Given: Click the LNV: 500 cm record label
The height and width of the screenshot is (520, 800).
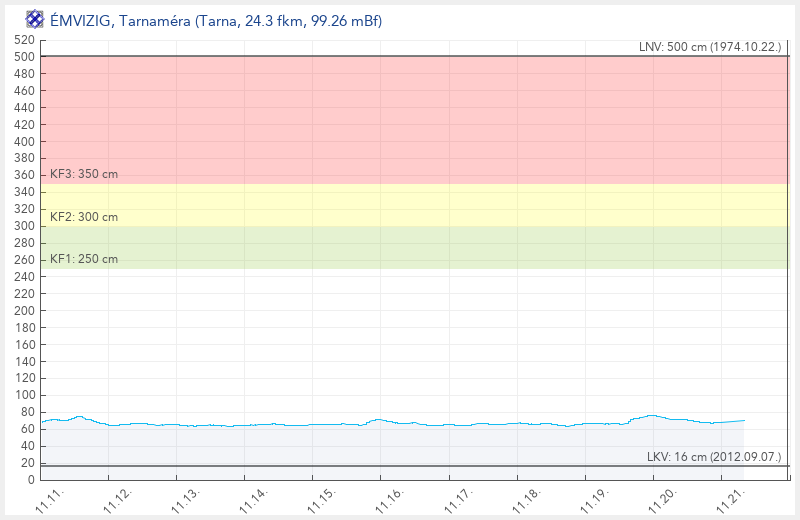Looking at the screenshot, I should tap(710, 47).
